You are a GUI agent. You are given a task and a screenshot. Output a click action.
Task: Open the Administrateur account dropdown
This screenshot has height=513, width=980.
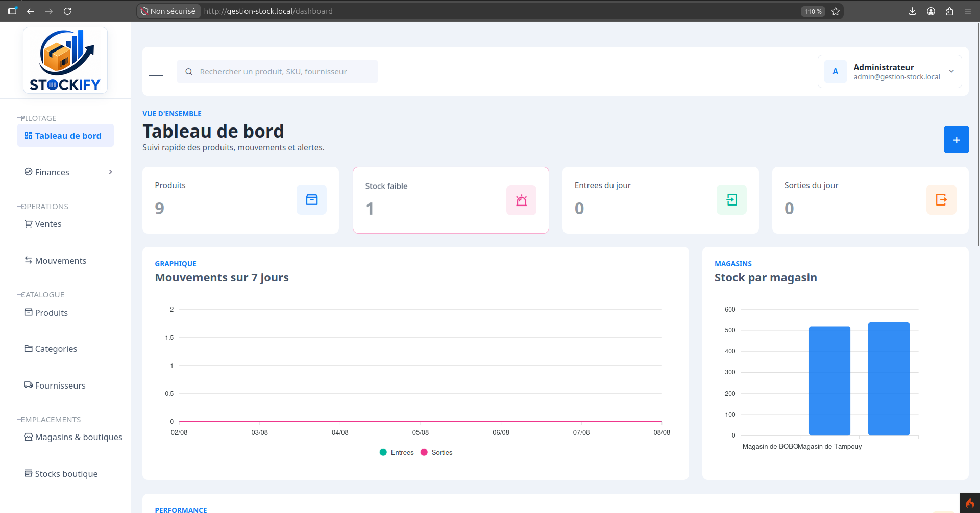tap(890, 71)
